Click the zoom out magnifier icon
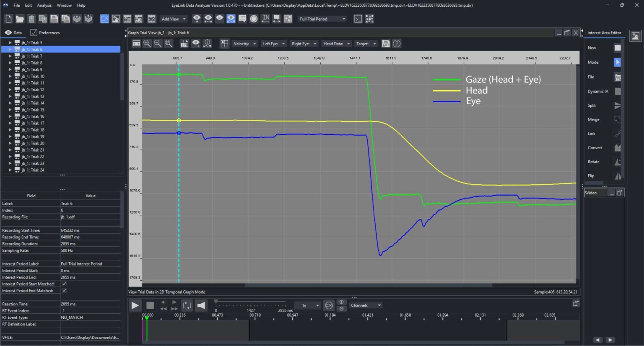The height and width of the screenshot is (346, 644). (158, 44)
